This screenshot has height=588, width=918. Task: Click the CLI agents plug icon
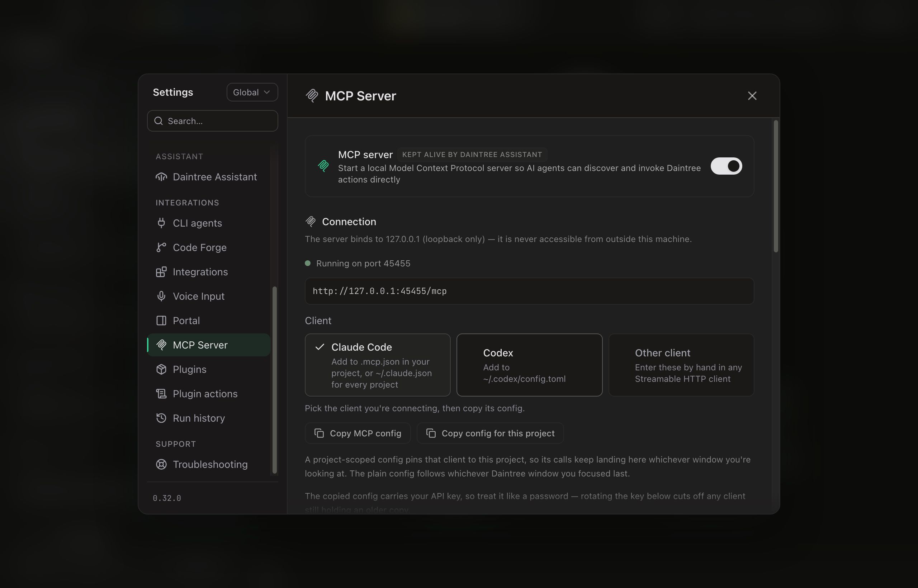tap(161, 223)
